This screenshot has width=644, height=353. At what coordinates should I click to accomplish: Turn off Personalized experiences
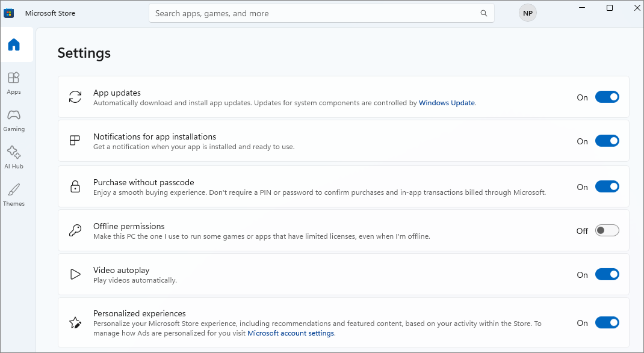coord(607,322)
